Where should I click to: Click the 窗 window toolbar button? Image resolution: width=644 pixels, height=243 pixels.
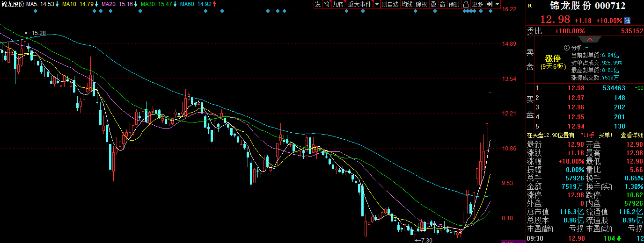(x=442, y=4)
